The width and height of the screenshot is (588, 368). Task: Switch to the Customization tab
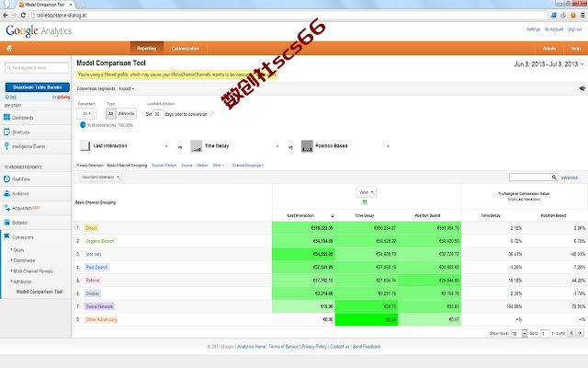186,48
